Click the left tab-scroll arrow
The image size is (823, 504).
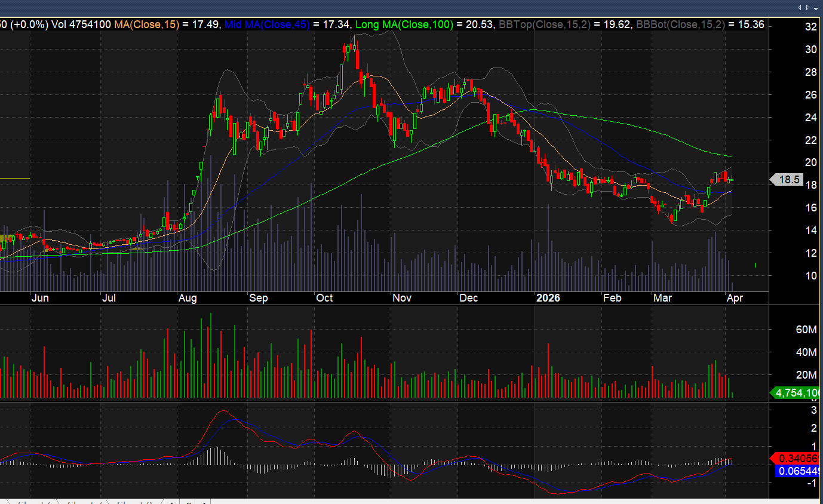coord(800,8)
